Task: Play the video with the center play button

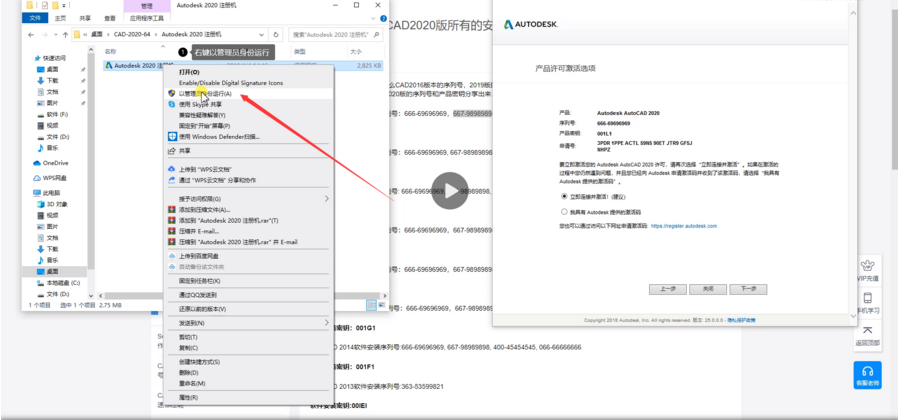Action: pyautogui.click(x=450, y=191)
